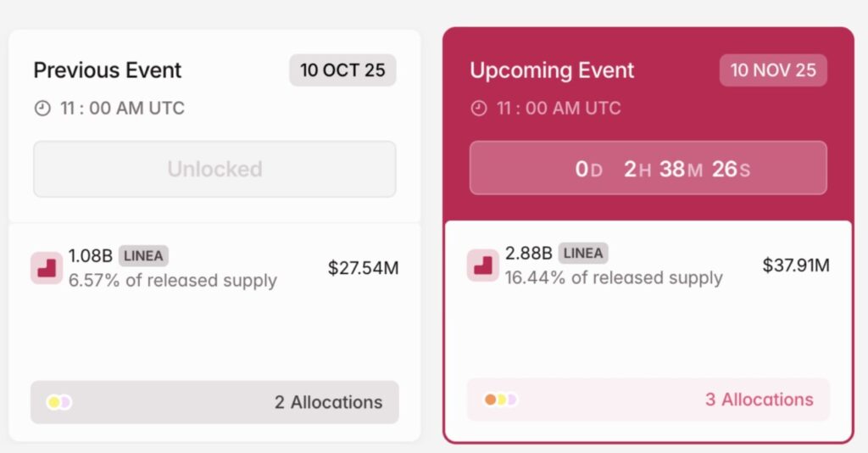Select the 10 NOV 25 date badge

(773, 70)
